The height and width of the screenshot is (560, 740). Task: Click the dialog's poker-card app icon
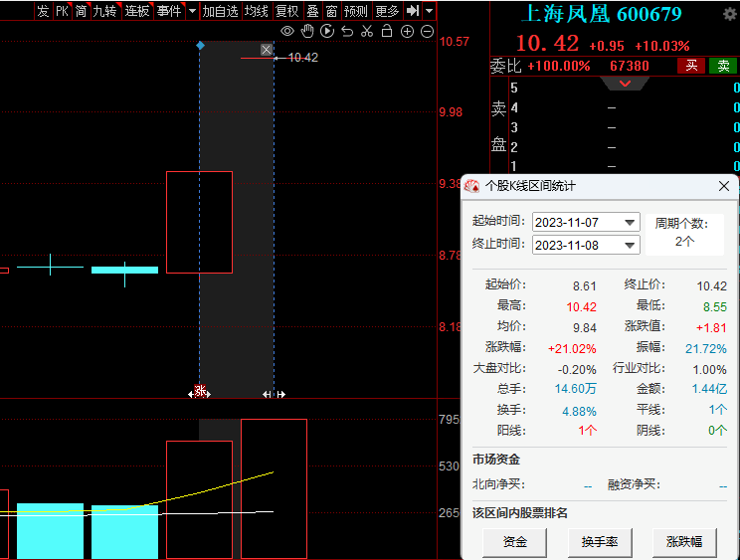pyautogui.click(x=471, y=186)
